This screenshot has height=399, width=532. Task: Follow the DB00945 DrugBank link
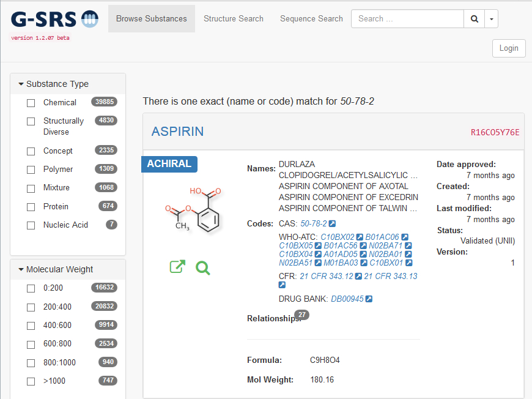tap(347, 299)
